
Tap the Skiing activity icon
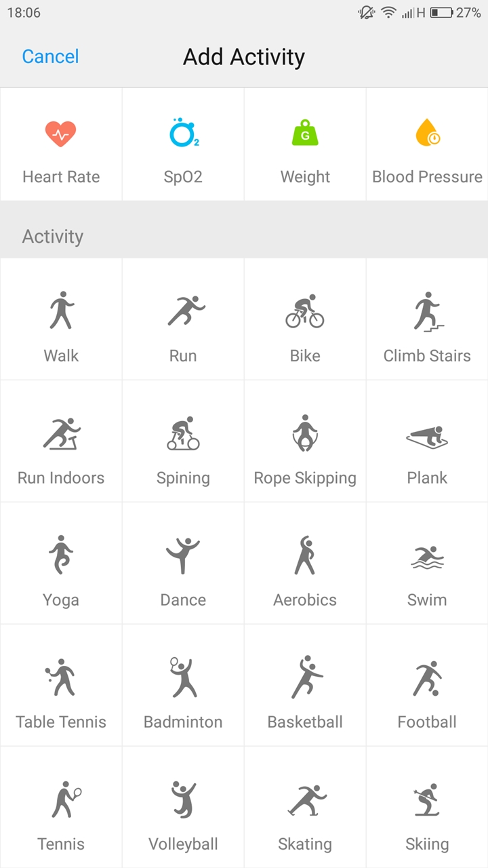[427, 800]
